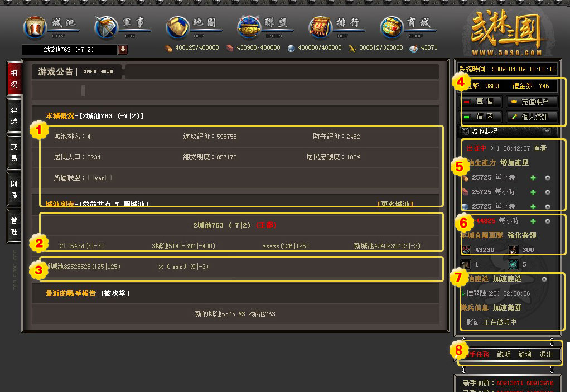Image resolution: width=570 pixels, height=392 pixels.
Task: Click the round icon left of 城池狀況
Action: [x=465, y=131]
